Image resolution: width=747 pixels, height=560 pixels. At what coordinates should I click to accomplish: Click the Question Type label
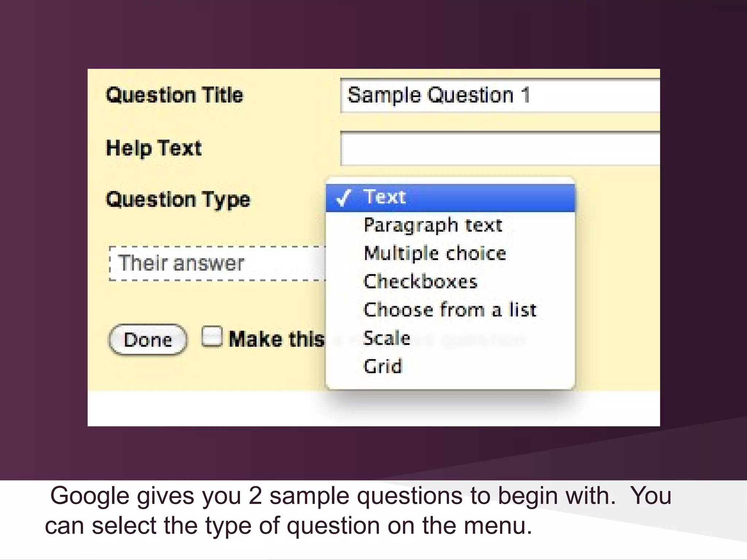click(178, 200)
